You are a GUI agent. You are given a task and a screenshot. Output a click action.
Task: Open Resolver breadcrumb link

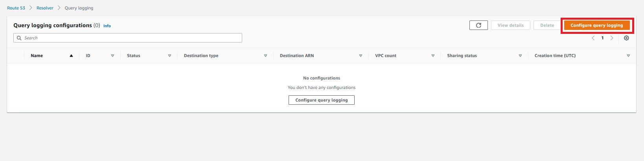tap(45, 8)
